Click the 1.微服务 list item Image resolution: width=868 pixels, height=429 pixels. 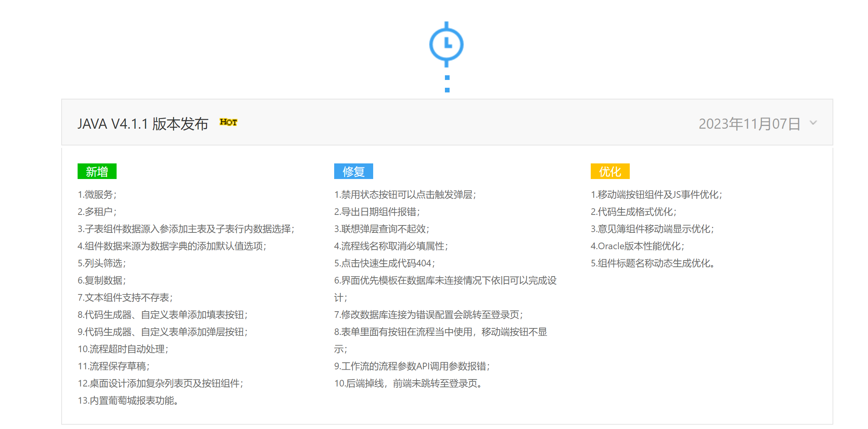pos(97,195)
